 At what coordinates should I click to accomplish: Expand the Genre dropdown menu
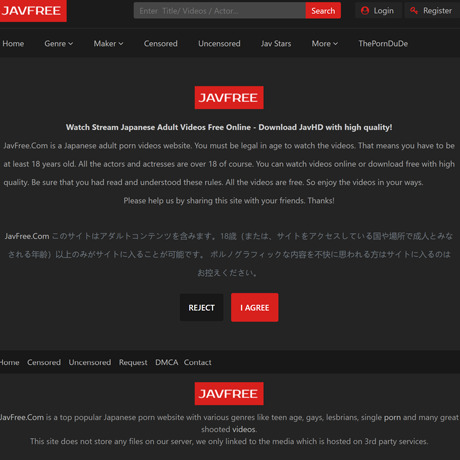coord(59,44)
